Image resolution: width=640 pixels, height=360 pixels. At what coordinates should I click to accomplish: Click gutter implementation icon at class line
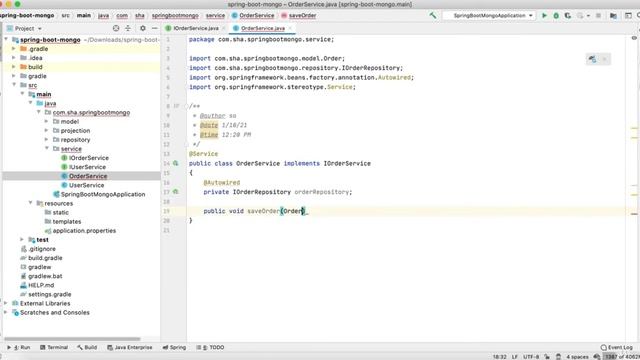[176, 163]
